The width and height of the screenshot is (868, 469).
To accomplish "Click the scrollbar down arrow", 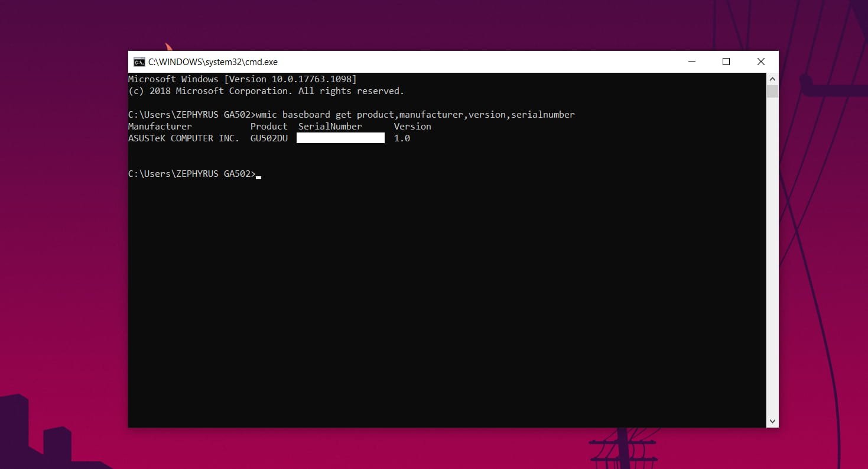I will coord(772,421).
